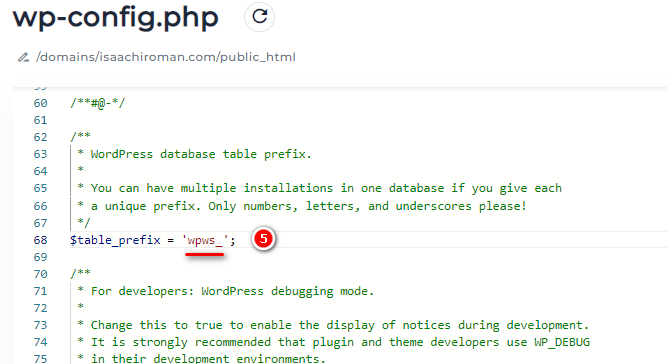Click the /domains/isaachiroman.com/public_html path
Image resolution: width=667 pixels, height=364 pixels.
coord(165,57)
